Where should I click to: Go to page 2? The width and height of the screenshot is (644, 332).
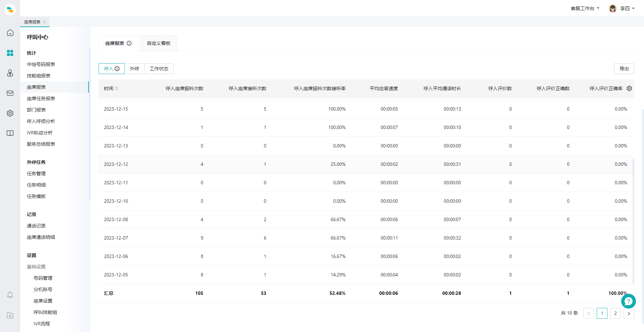(615, 313)
